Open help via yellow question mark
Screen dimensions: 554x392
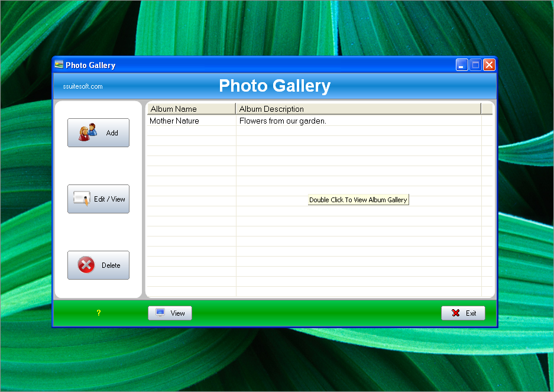pyautogui.click(x=98, y=313)
